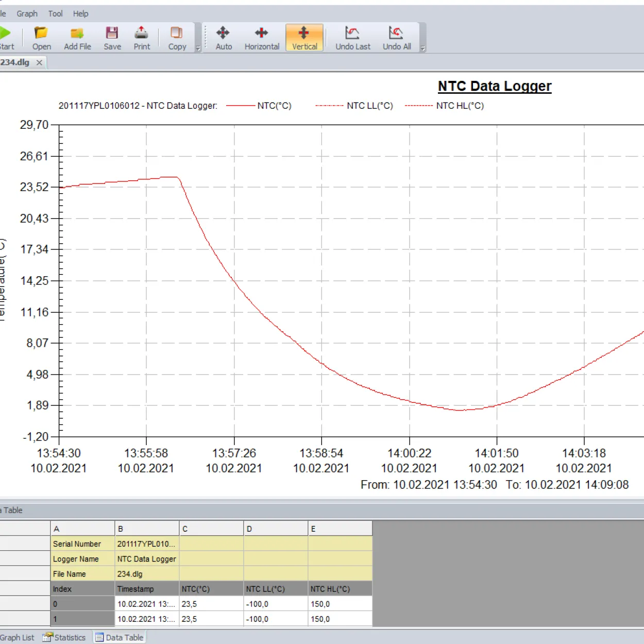Expand toolbar overflow arrow after Undo All
The height and width of the screenshot is (644, 644).
coord(423,48)
